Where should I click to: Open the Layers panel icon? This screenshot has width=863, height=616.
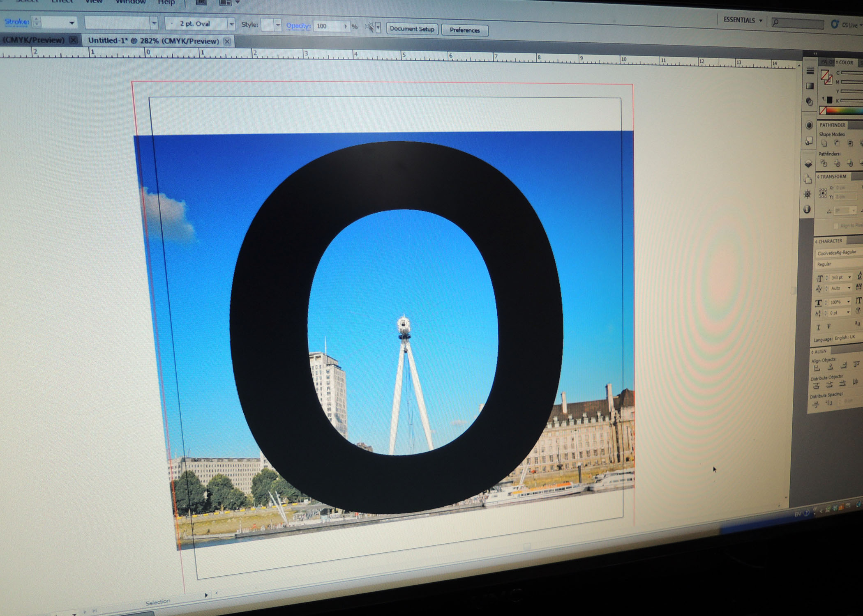(x=808, y=163)
